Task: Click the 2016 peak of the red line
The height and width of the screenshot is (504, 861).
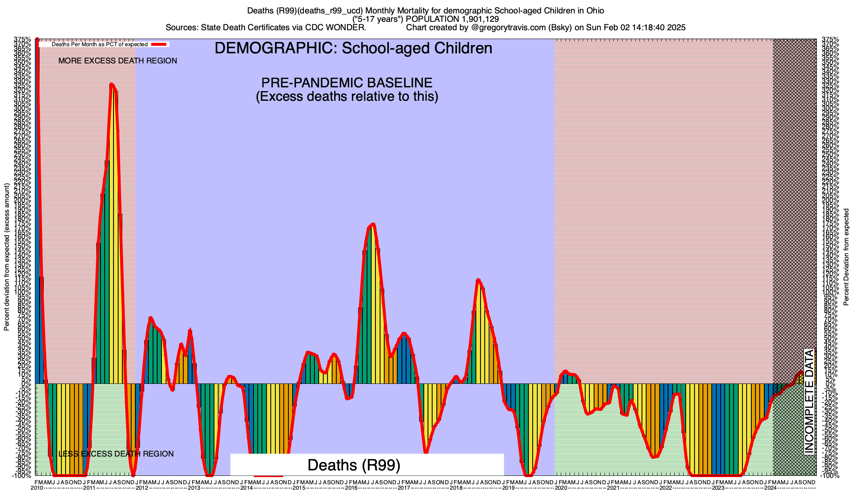Action: click(x=373, y=225)
